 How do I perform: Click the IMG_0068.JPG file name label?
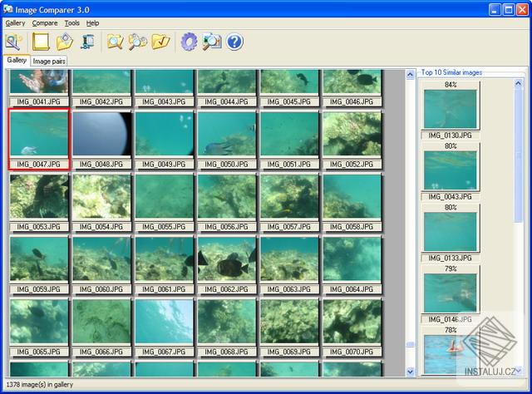tap(227, 352)
